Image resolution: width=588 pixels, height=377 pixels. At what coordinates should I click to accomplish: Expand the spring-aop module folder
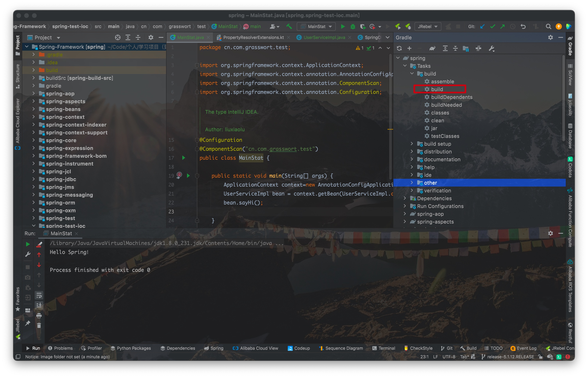[x=34, y=93]
